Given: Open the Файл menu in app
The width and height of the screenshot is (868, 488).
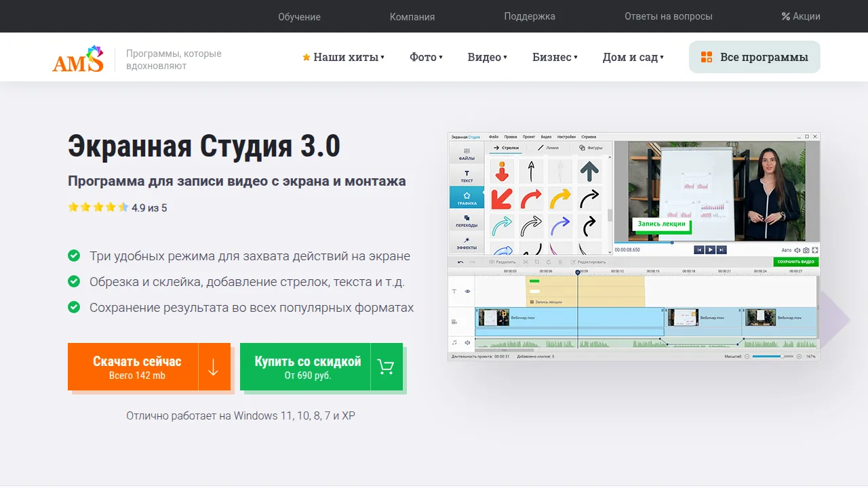Looking at the screenshot, I should [493, 137].
